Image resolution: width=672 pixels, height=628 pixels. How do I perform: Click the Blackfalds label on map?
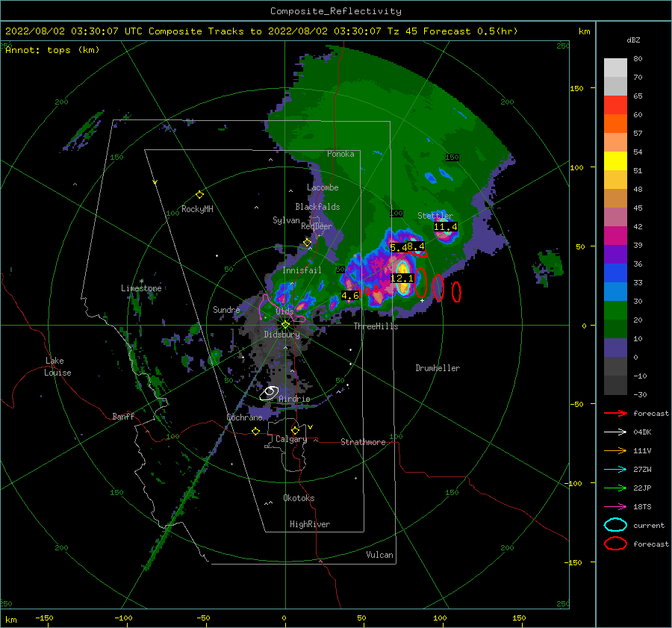317,207
